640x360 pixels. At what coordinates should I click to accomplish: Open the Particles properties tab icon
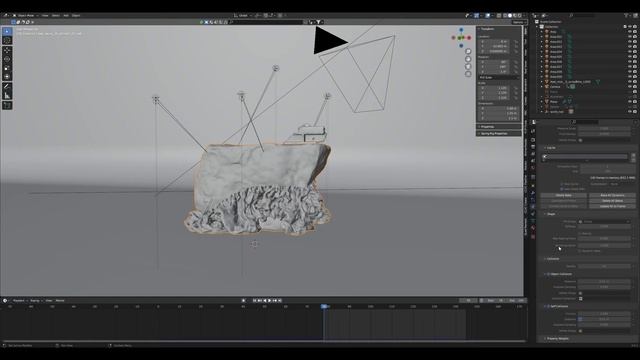pos(533,199)
